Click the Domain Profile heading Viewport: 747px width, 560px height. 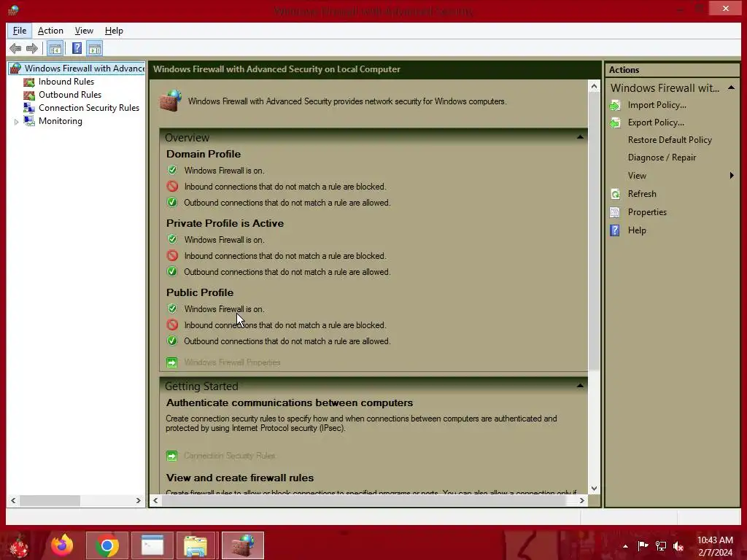click(204, 154)
